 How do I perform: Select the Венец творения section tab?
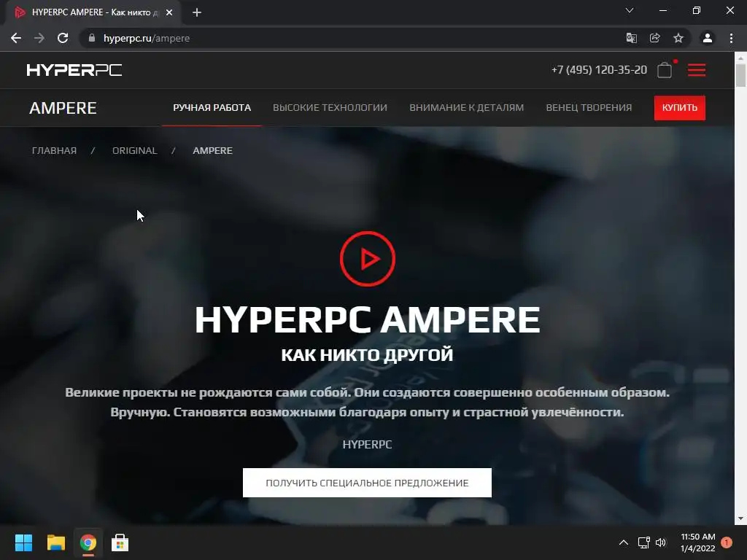[589, 108]
